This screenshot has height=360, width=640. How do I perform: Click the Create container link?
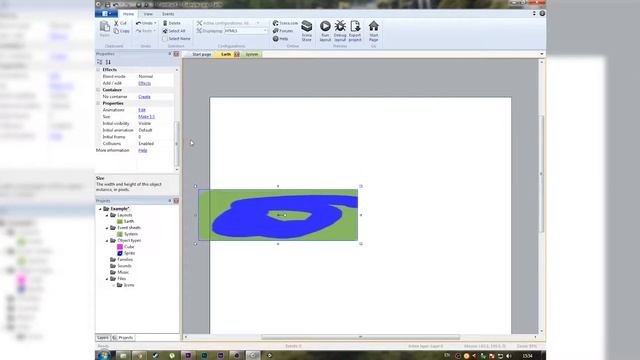[144, 97]
